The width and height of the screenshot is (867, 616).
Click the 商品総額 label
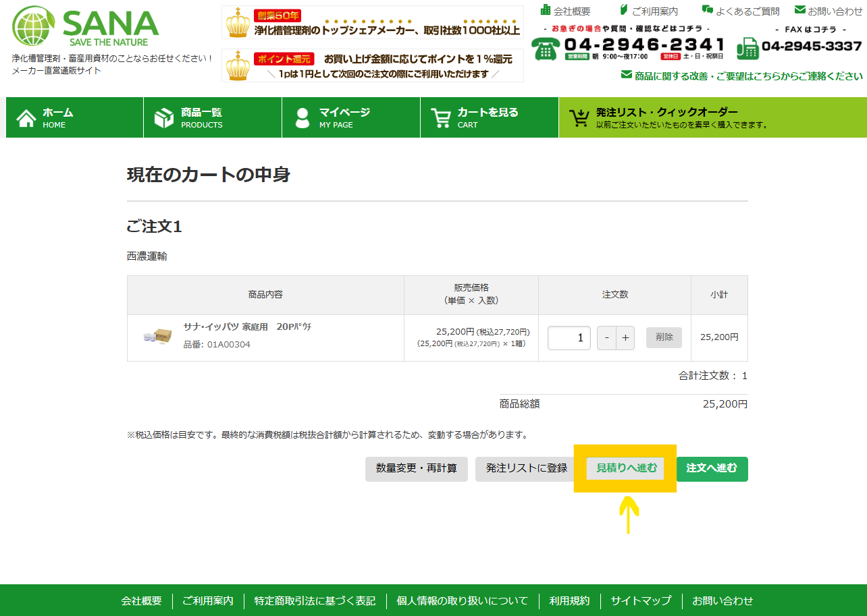(x=520, y=404)
